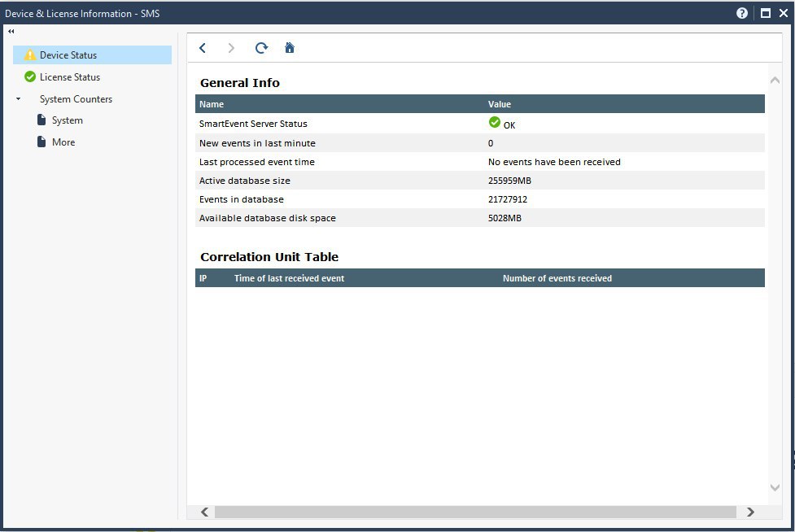
Task: Go back using the left arrow icon
Action: (203, 48)
